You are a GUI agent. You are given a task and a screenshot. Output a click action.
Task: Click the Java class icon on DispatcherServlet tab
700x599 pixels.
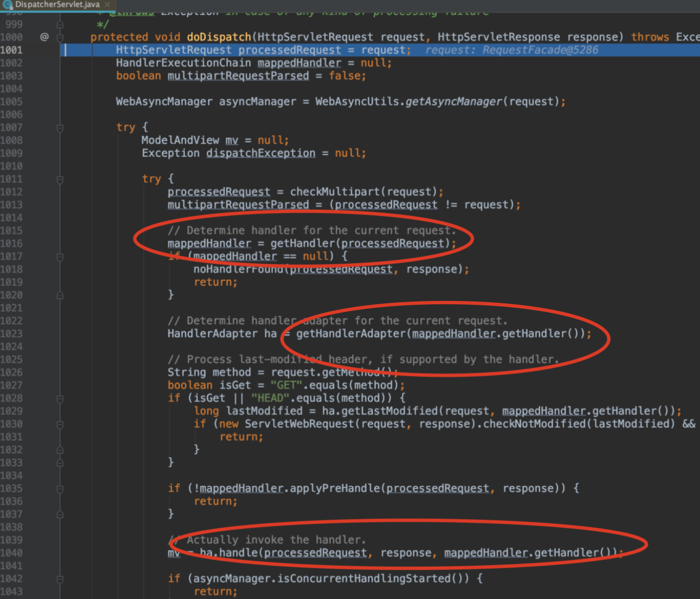point(8,4)
